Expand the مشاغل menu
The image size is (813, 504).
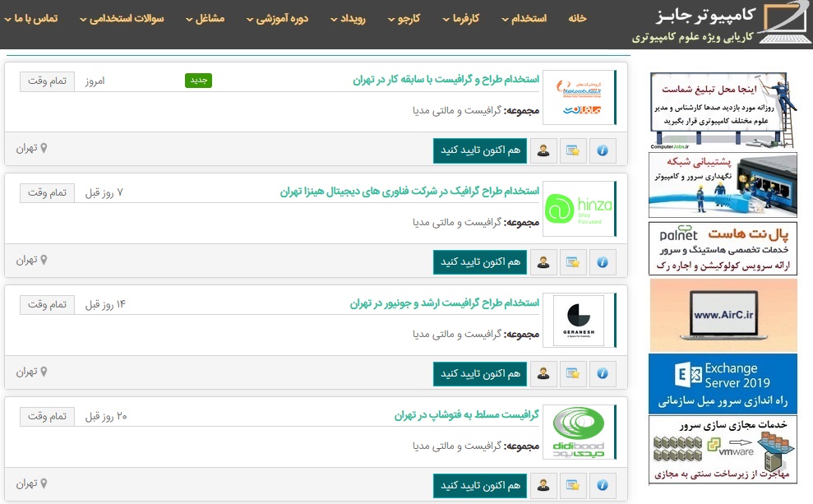coord(205,19)
